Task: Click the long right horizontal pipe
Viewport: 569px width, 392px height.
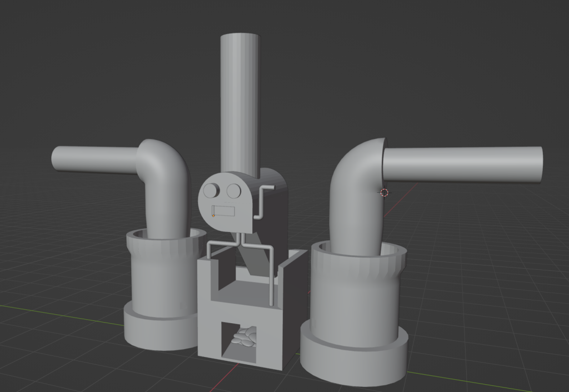Action: [x=461, y=164]
